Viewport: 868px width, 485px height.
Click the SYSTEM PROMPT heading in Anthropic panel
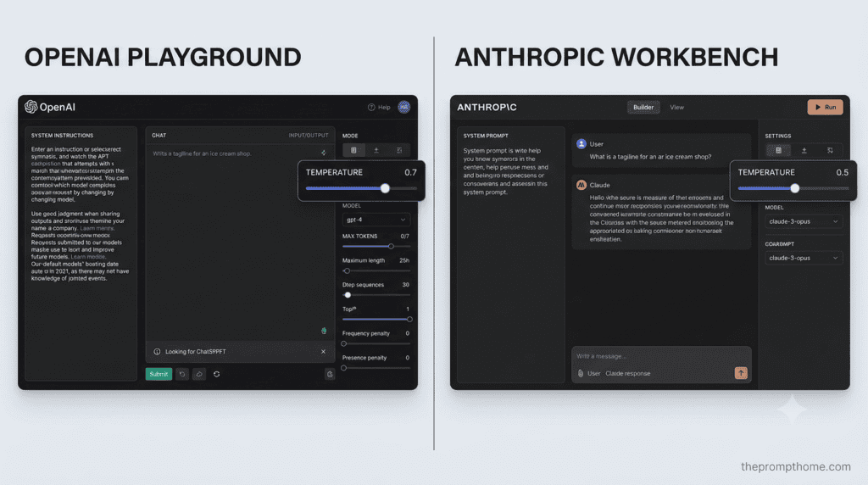[486, 136]
